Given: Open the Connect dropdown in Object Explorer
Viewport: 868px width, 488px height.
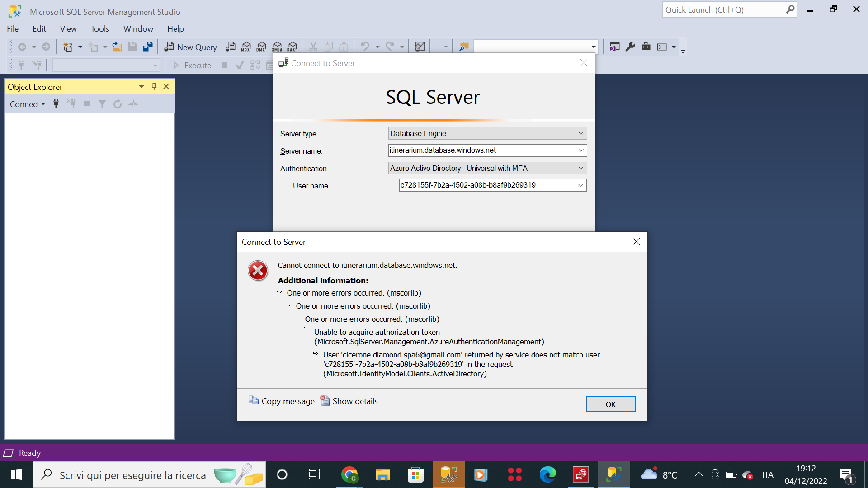Looking at the screenshot, I should pyautogui.click(x=28, y=104).
